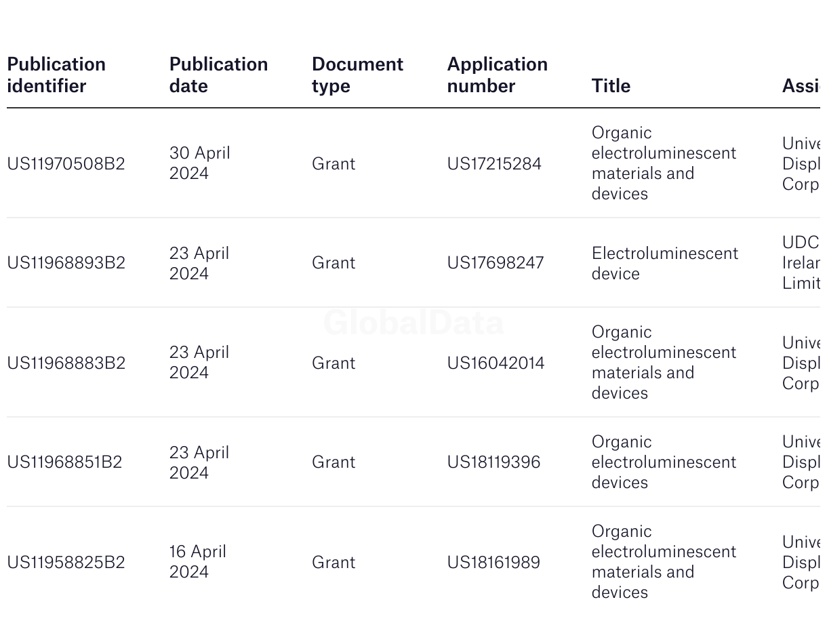This screenshot has width=827, height=644.
Task: Click application number US16042014
Action: coord(496,363)
